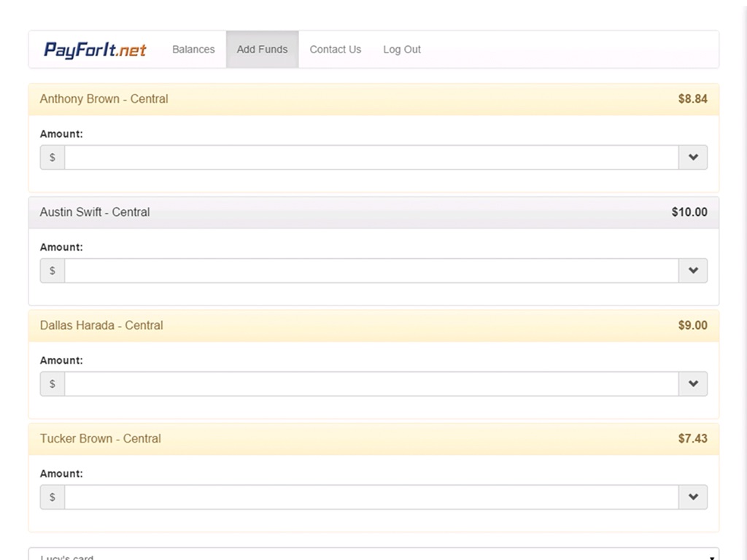Click Dallas Harada's $9.00 balance
The image size is (747, 560).
[692, 325]
